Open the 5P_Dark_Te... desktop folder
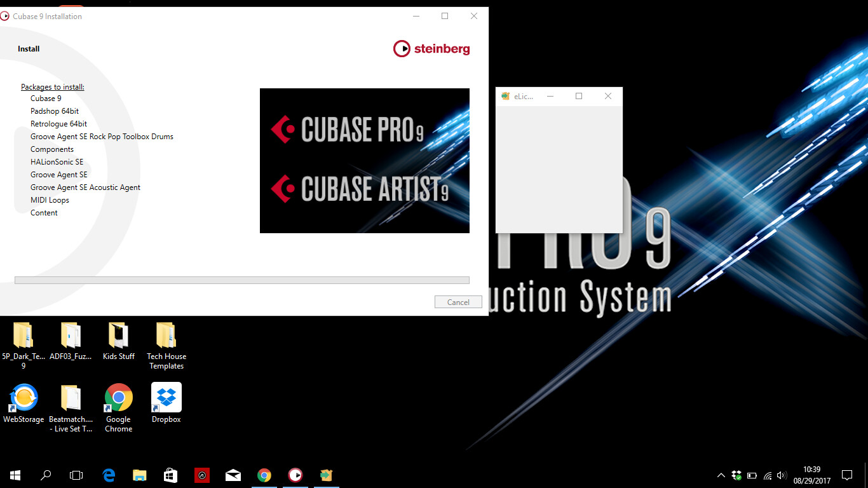Viewport: 868px width, 488px height. coord(24,346)
